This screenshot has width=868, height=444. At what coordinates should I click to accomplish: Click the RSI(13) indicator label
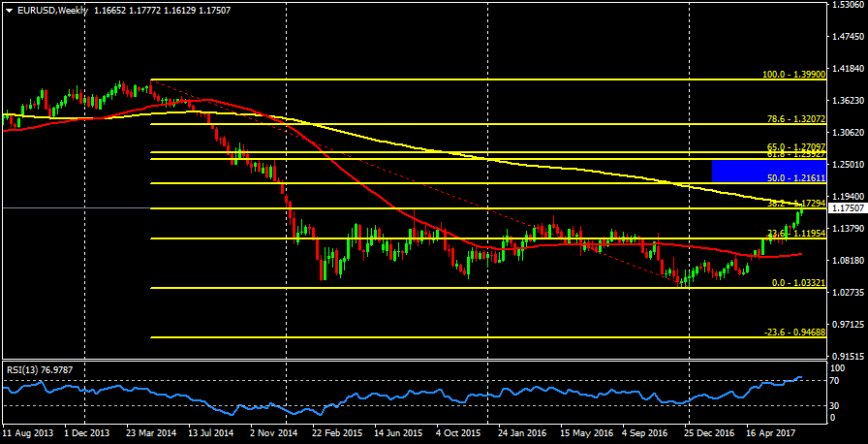[x=38, y=368]
